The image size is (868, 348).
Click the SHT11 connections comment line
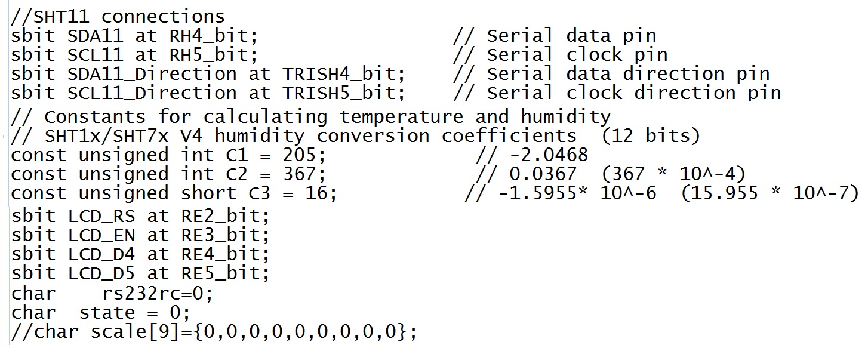click(x=118, y=16)
